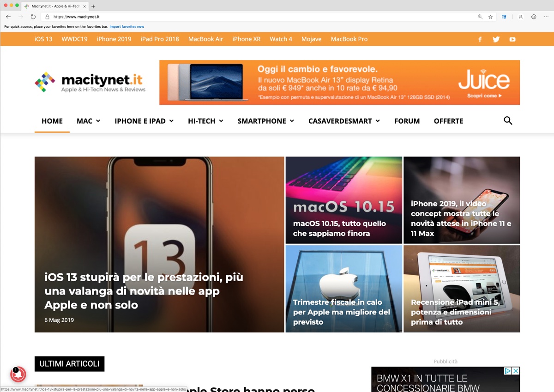
Task: Expand the MAC dropdown menu
Action: tap(88, 121)
